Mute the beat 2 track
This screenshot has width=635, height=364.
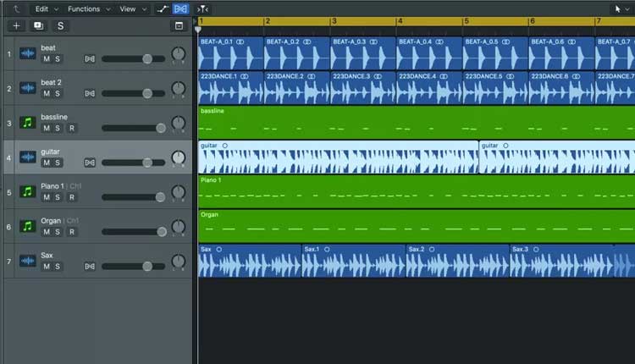[47, 93]
